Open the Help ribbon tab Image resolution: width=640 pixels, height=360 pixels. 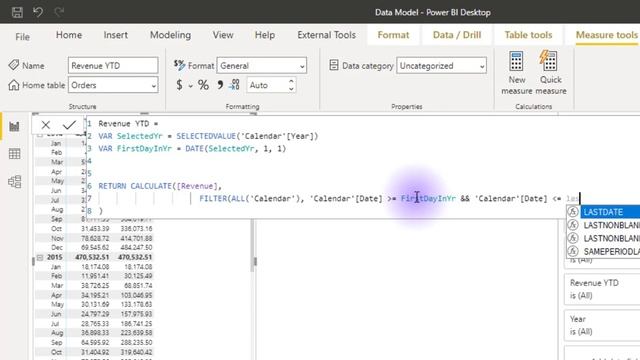(x=264, y=35)
